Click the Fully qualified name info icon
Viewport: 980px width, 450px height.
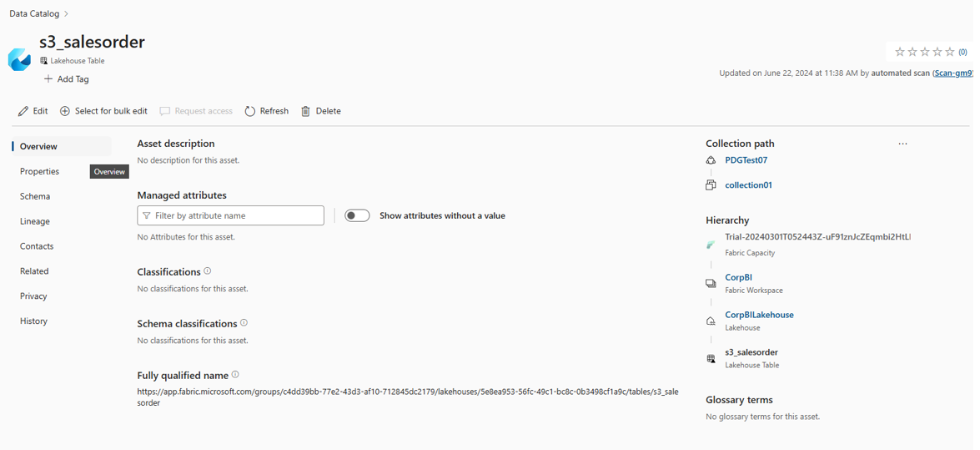pyautogui.click(x=235, y=375)
